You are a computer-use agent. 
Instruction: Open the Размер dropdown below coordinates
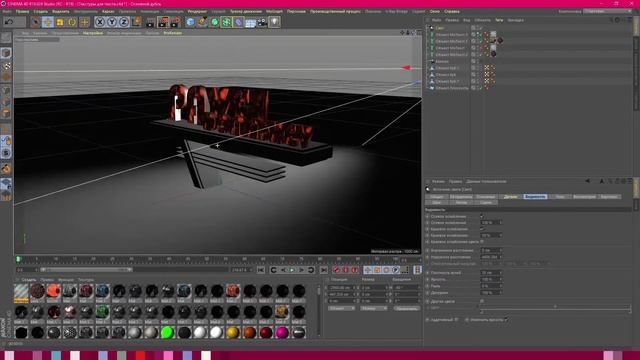click(x=373, y=309)
